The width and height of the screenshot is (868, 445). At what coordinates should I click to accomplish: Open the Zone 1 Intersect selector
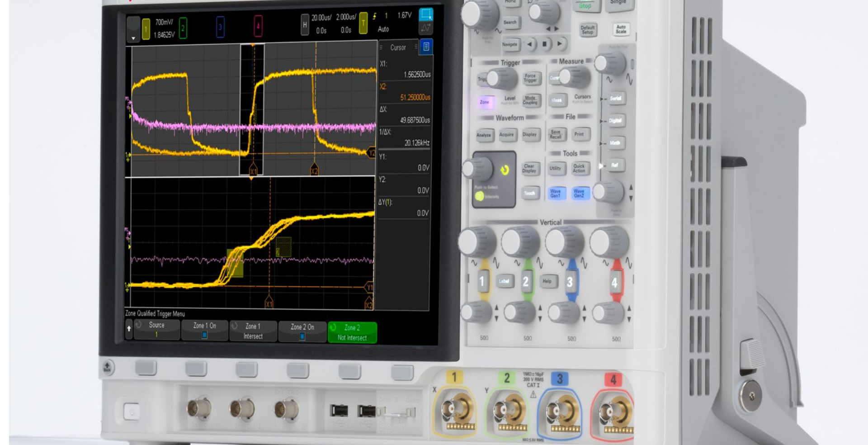pyautogui.click(x=253, y=331)
